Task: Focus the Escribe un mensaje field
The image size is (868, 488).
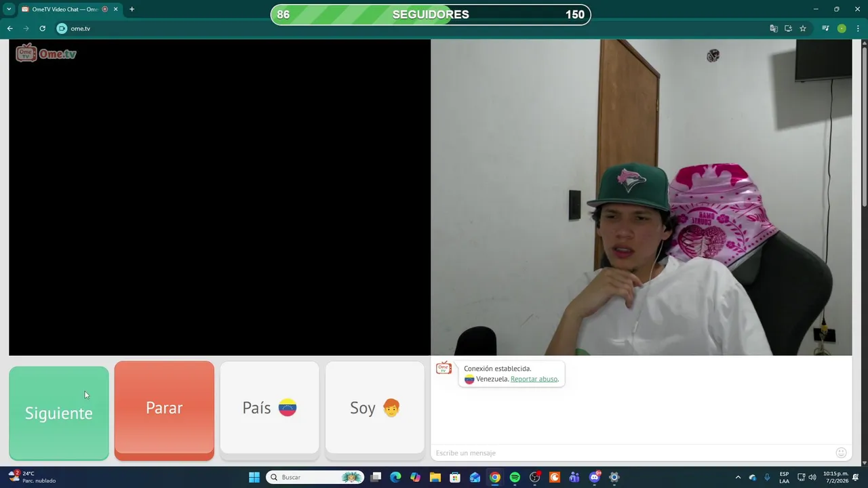Action: click(634, 453)
